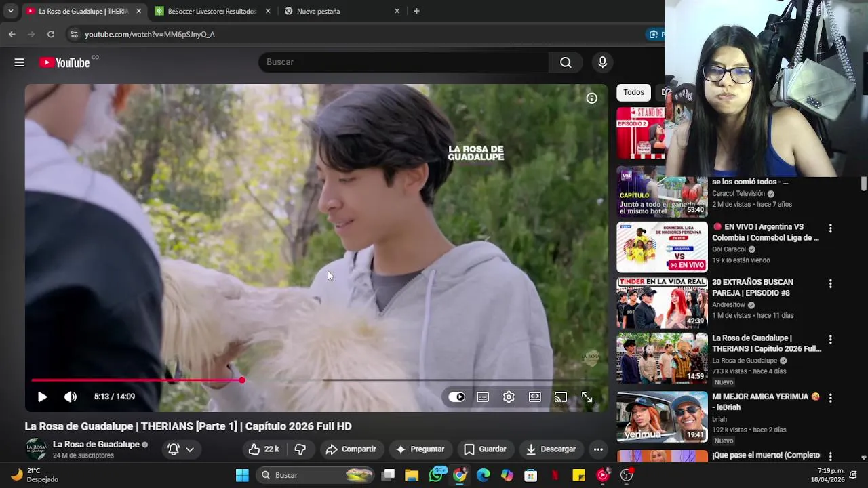
Task: Save video with Guardar button
Action: pos(485,449)
